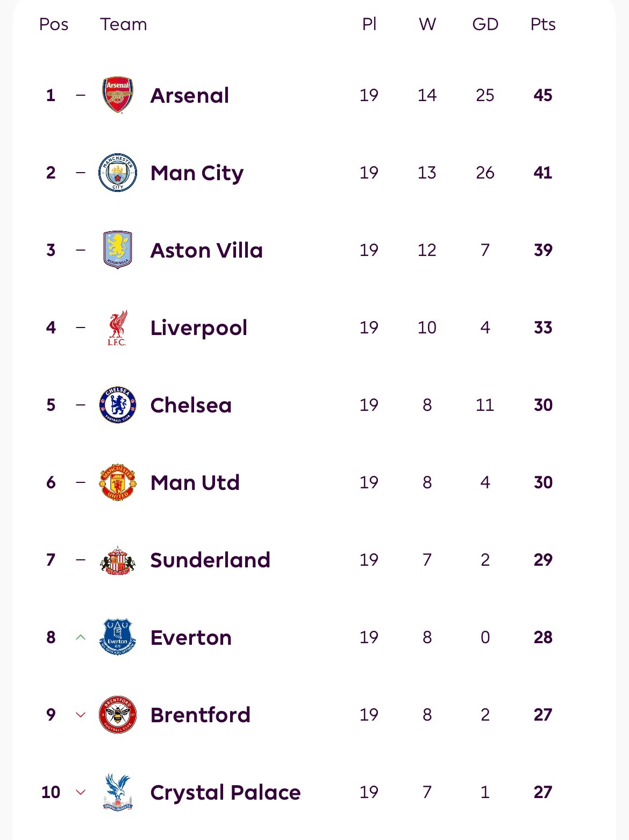Click the Man Utd crest

pos(118,482)
